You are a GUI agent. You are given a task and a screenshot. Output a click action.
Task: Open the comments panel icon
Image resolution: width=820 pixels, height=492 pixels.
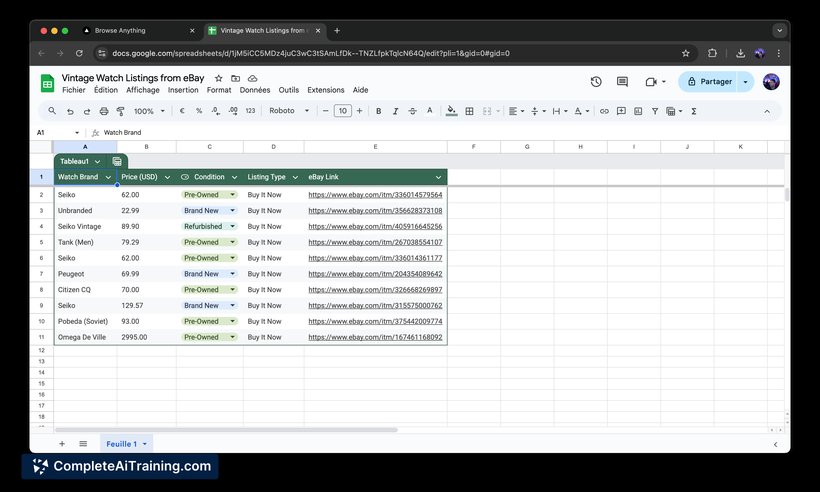point(622,82)
